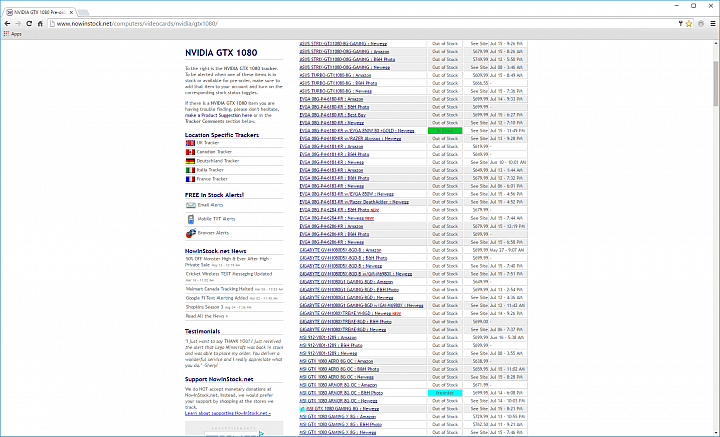Screen dimensions: 720x437
Task: Click the Testimonials heading
Action: 202,331
